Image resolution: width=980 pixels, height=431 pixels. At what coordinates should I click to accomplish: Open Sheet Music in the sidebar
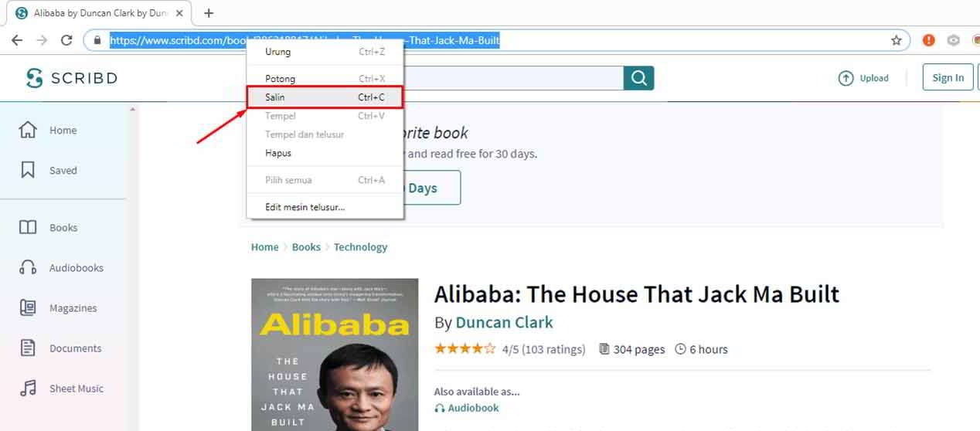click(x=77, y=389)
